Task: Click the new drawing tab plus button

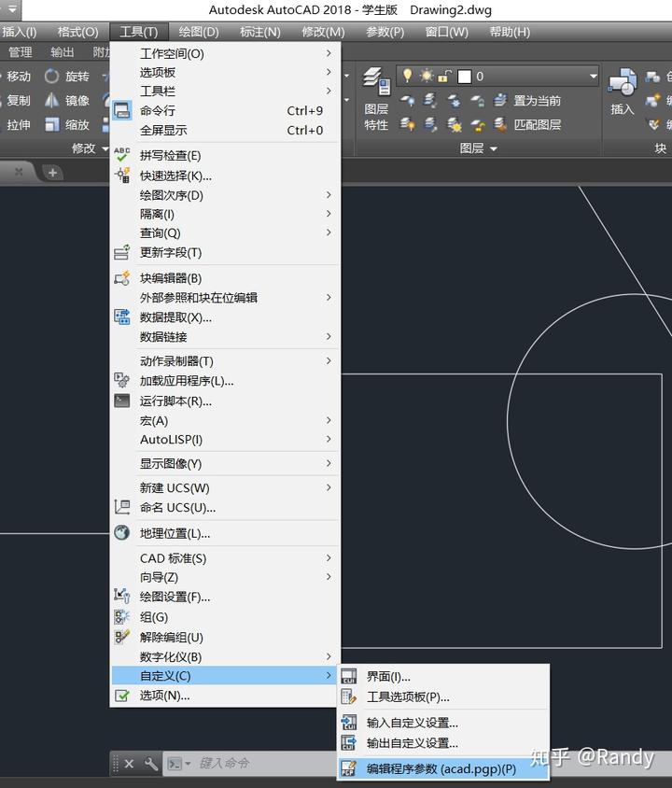Action: pyautogui.click(x=52, y=173)
